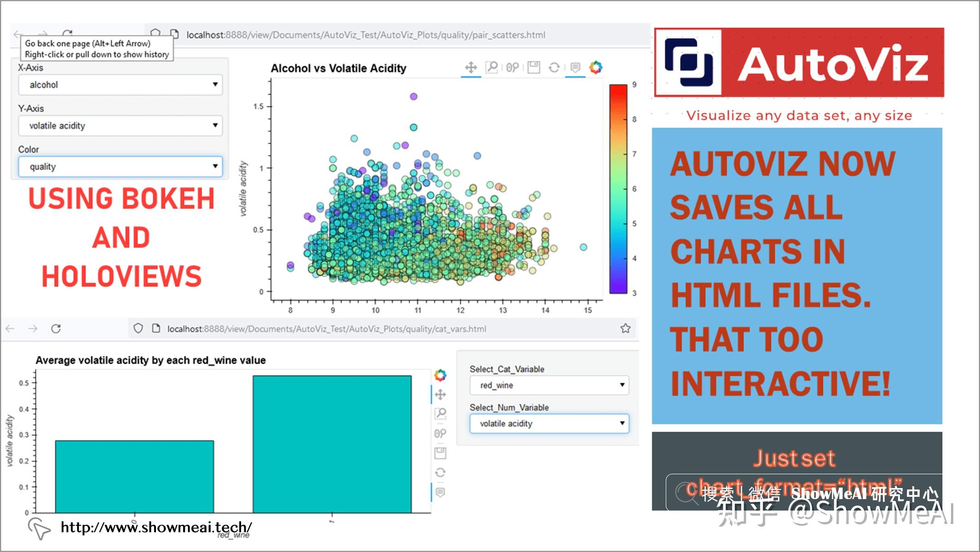
Task: Toggle Wheel Zoom tool on scatter plot
Action: click(x=513, y=68)
